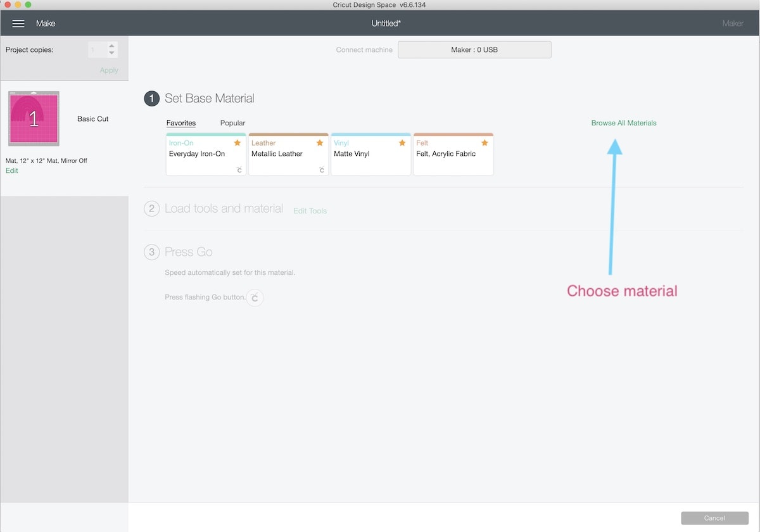Viewport: 760px width, 532px height.
Task: Toggle favorite star on Felt, Acrylic Fabric
Action: (x=484, y=143)
